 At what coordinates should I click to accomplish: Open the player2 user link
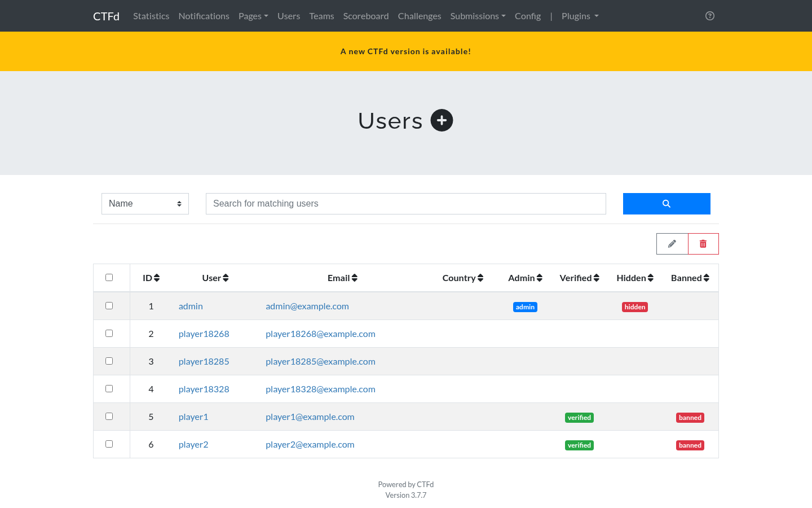pyautogui.click(x=193, y=444)
